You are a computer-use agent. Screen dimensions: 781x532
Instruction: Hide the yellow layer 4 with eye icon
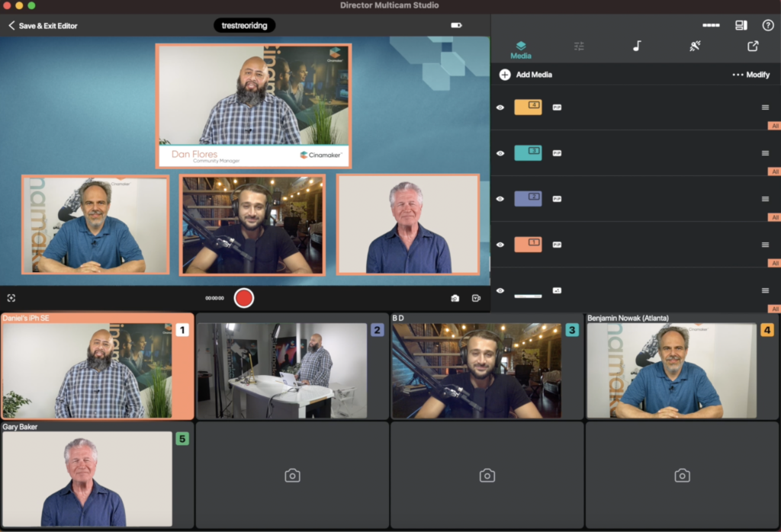point(500,107)
